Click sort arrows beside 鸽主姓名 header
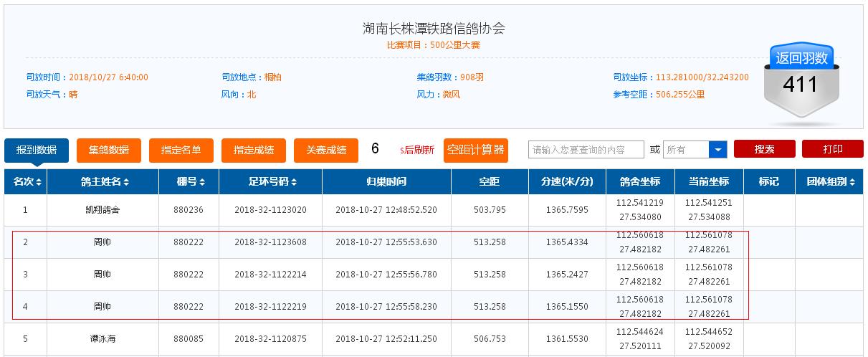This screenshot has height=357, width=868. point(126,183)
